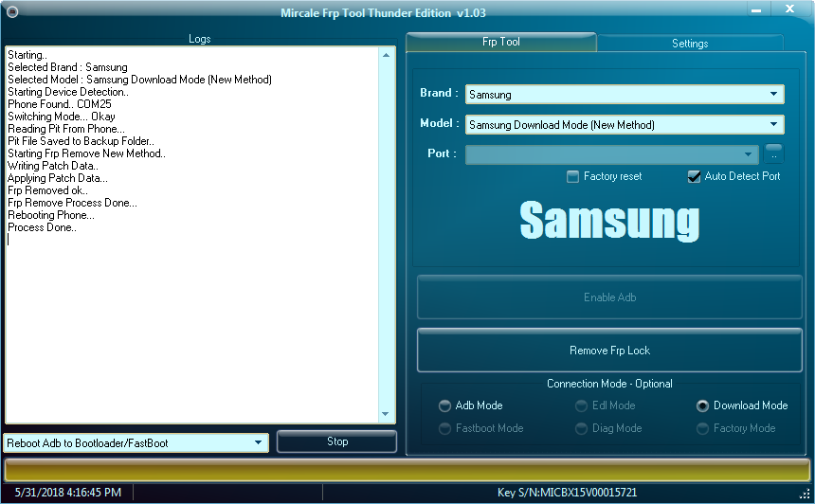Click log line 'Reading Pit From Phone...'
Image resolution: width=815 pixels, height=504 pixels.
point(66,129)
